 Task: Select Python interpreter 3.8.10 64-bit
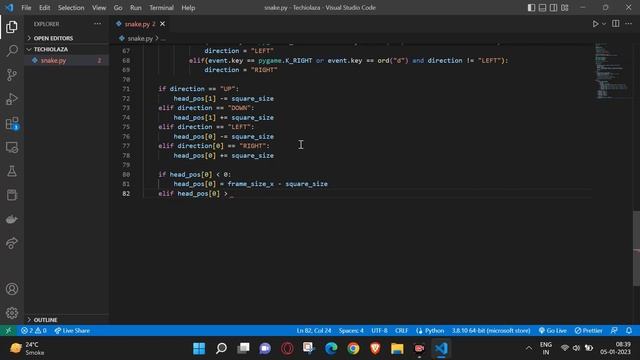coord(491,331)
